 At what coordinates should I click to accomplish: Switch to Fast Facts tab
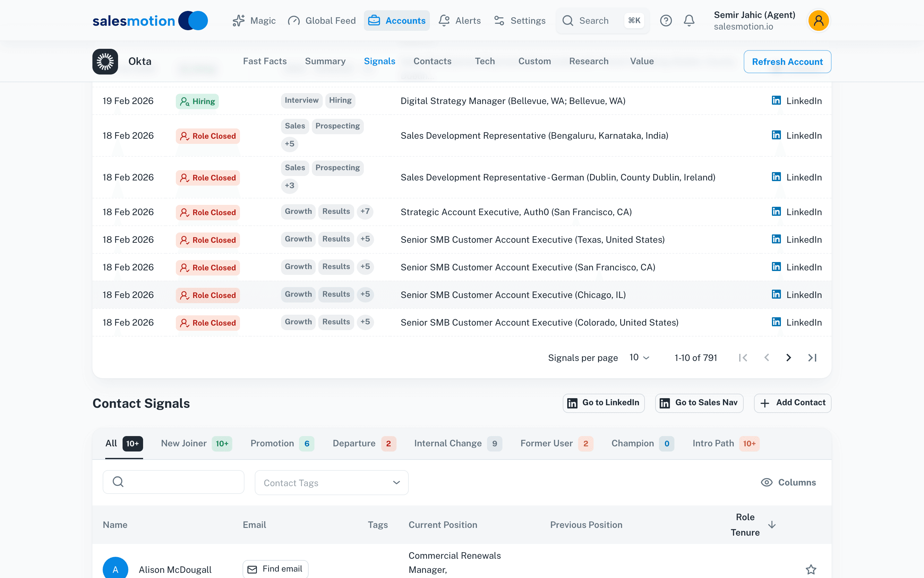coord(265,61)
